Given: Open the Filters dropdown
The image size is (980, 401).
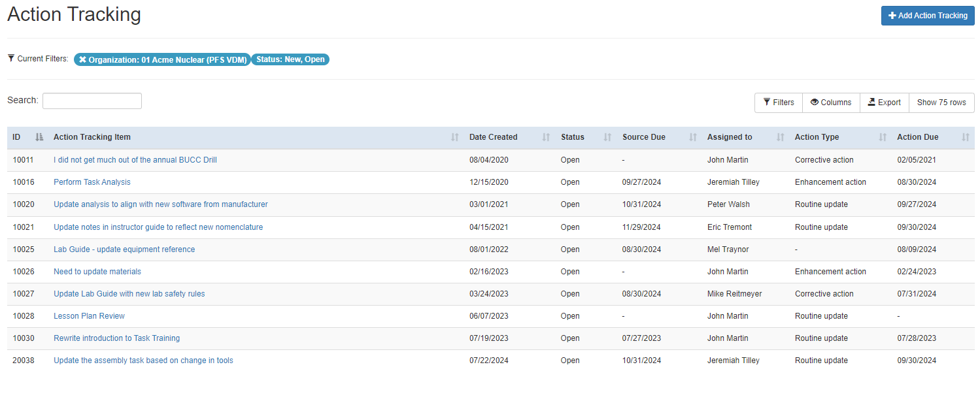Looking at the screenshot, I should [779, 103].
